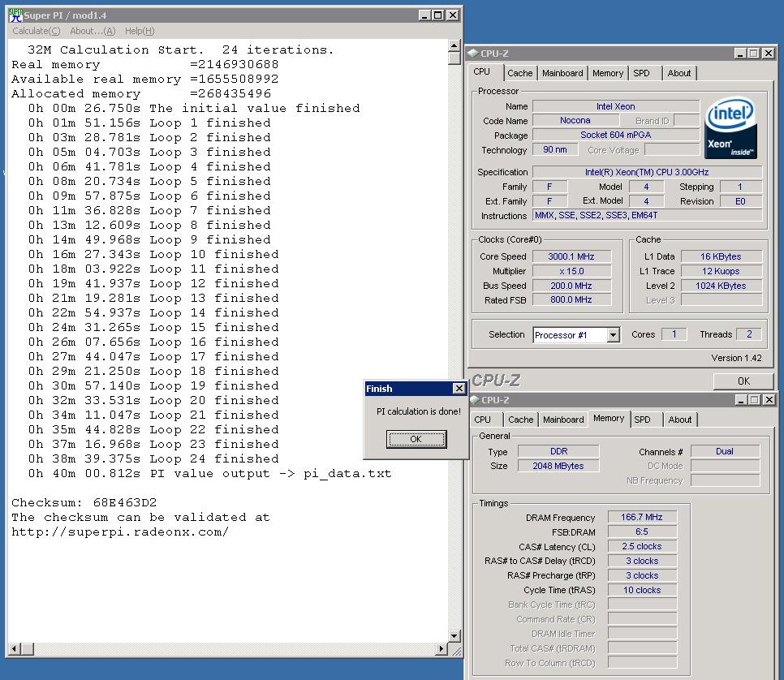Click the Name field Intel Xeon
Viewport: 784px width, 680px height.
(615, 106)
